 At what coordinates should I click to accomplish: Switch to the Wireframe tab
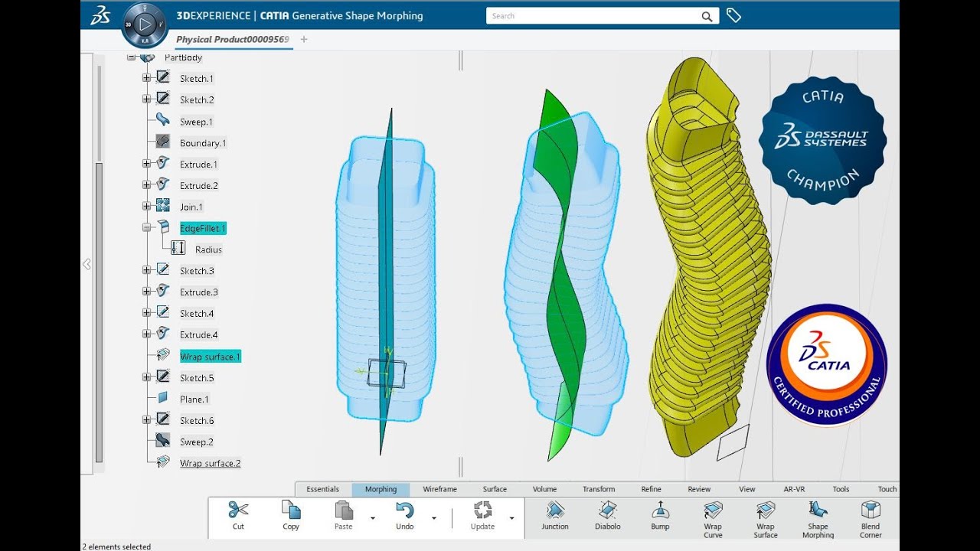[439, 490]
